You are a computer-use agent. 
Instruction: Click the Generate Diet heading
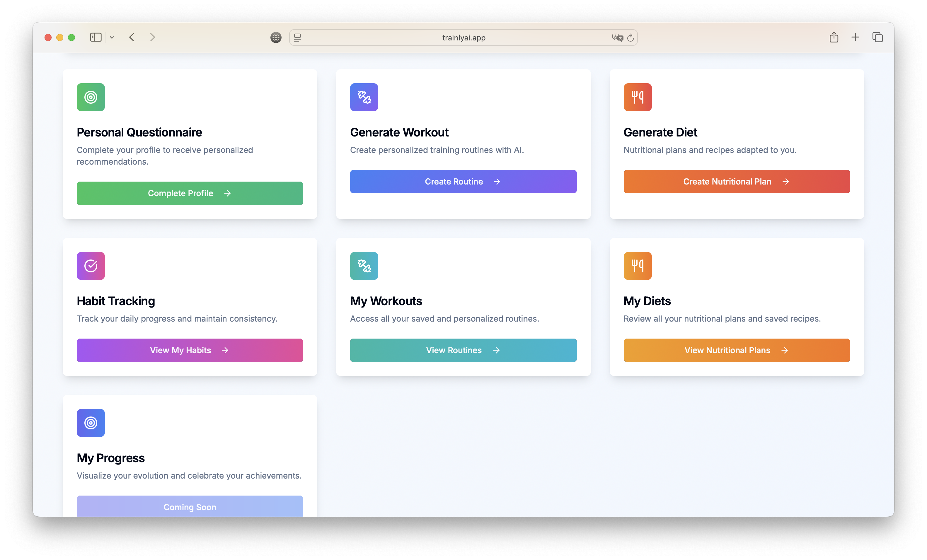tap(660, 132)
